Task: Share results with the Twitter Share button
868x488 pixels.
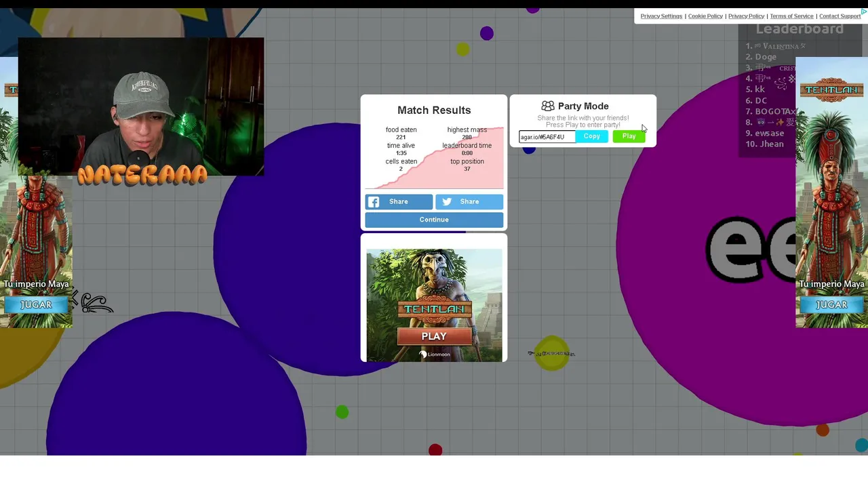Action: [469, 202]
